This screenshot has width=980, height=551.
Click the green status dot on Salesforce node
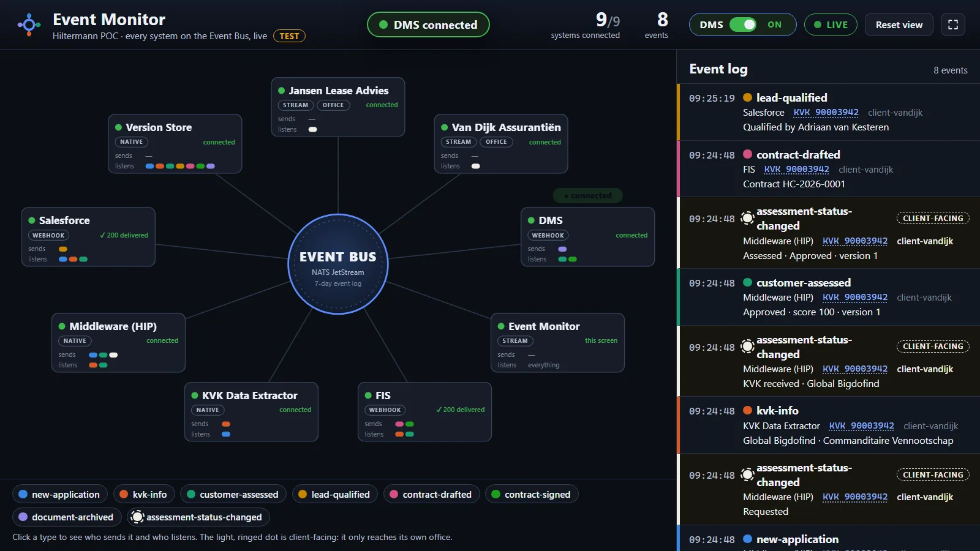coord(32,220)
